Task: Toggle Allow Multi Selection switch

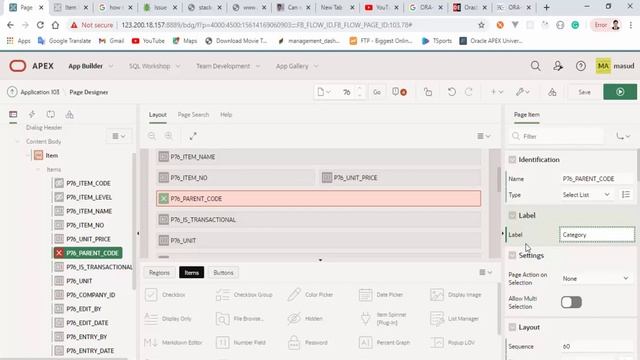Action: point(571,302)
